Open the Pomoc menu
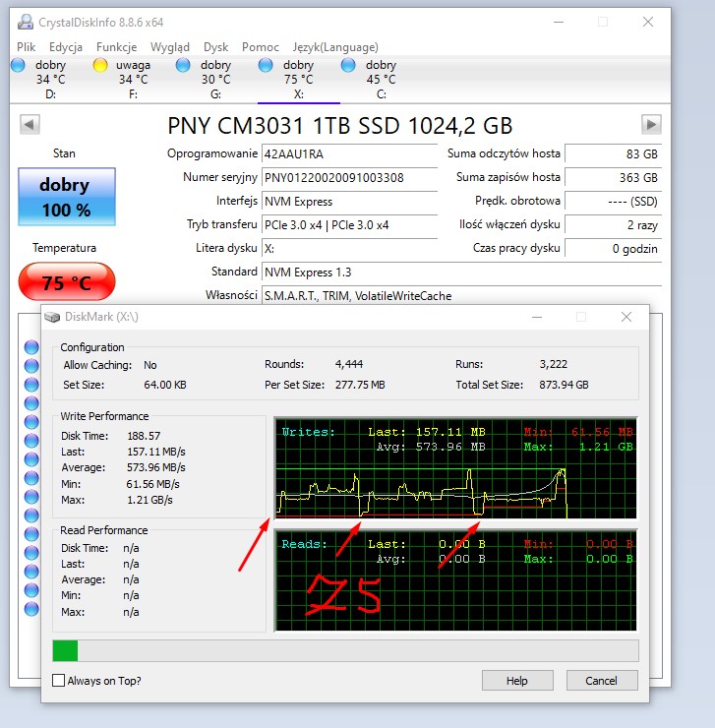 tap(261, 47)
